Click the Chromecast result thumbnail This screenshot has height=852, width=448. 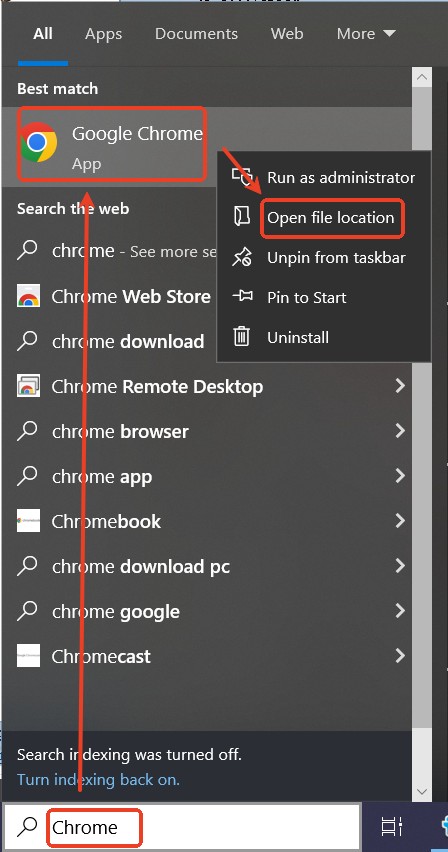28,655
